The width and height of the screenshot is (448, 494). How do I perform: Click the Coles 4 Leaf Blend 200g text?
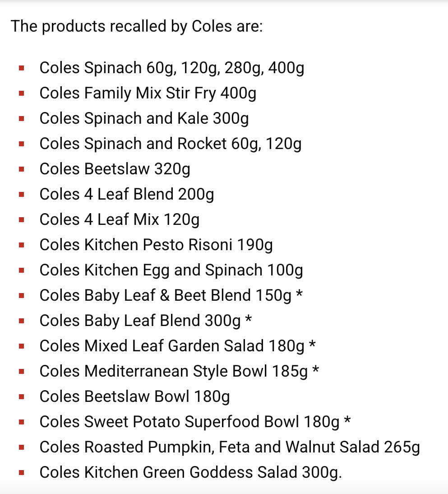[x=127, y=194]
